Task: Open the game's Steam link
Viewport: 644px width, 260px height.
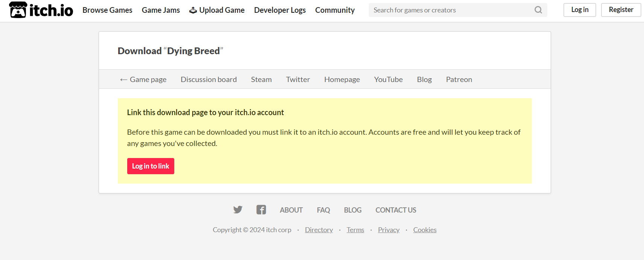Action: coord(261,79)
